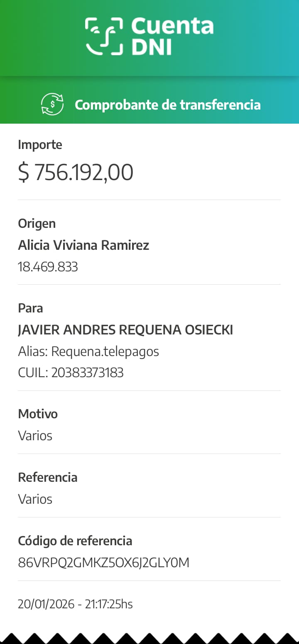Select recipient name JAVIER ANDRES REQUENA OSIECKI
Screen dimensions: 299x644
pyautogui.click(x=125, y=330)
